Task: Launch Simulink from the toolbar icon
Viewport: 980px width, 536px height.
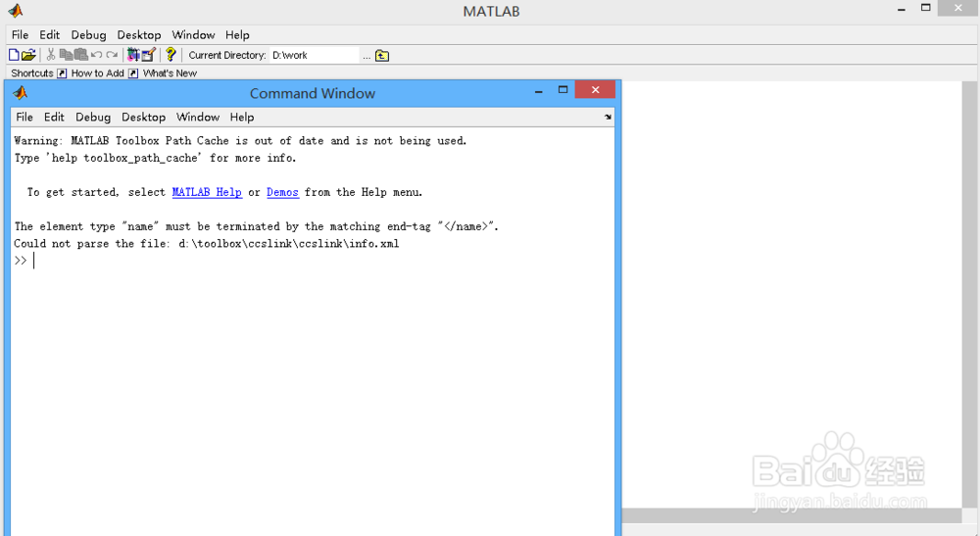Action: [133, 55]
